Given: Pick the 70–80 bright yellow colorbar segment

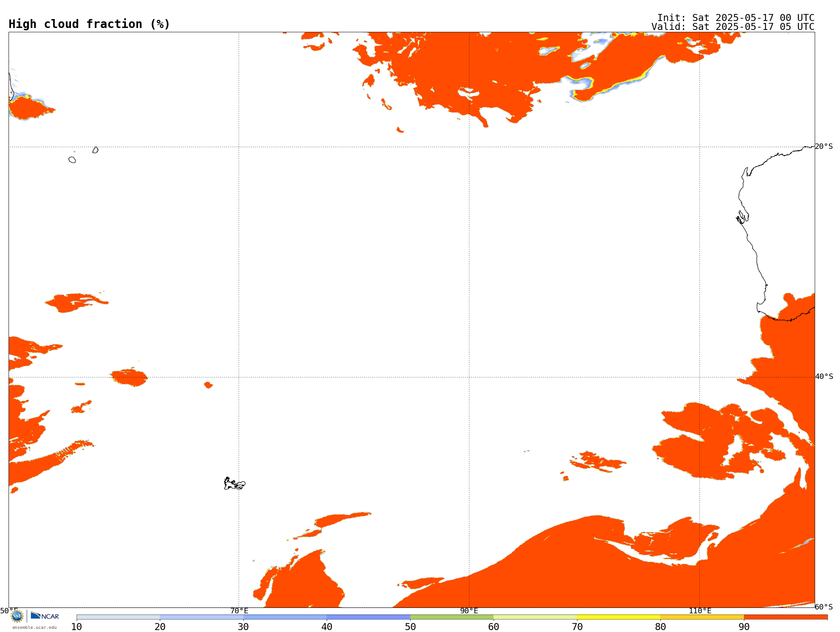Looking at the screenshot, I should pyautogui.click(x=619, y=617).
